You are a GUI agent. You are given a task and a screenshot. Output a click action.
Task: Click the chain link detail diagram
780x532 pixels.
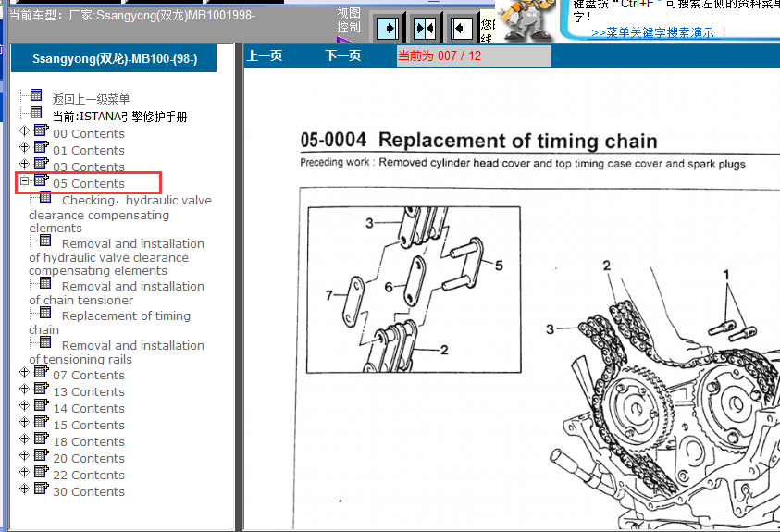click(414, 290)
